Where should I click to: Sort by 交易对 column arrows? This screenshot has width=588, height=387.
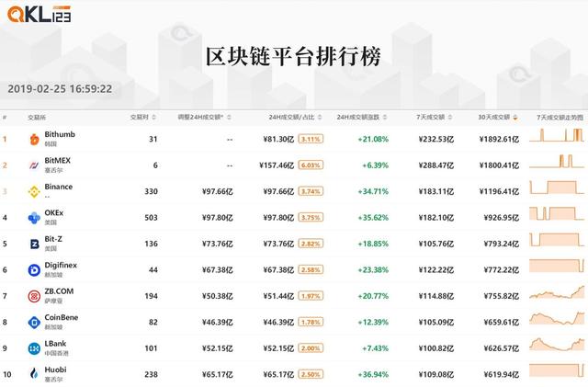coord(153,117)
